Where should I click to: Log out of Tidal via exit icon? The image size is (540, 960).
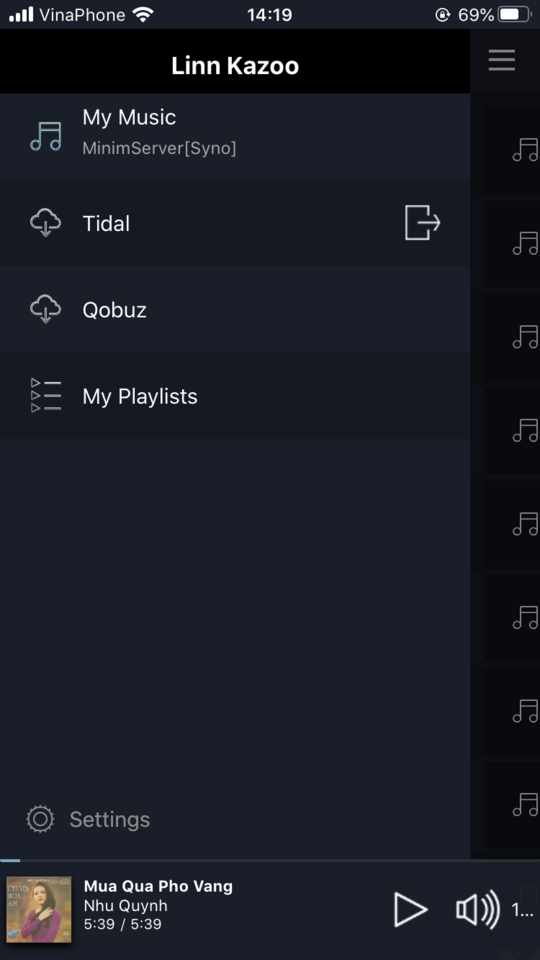coord(422,223)
